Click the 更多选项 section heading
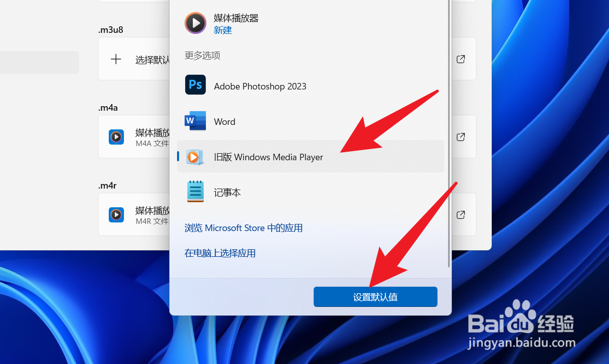 (x=202, y=55)
